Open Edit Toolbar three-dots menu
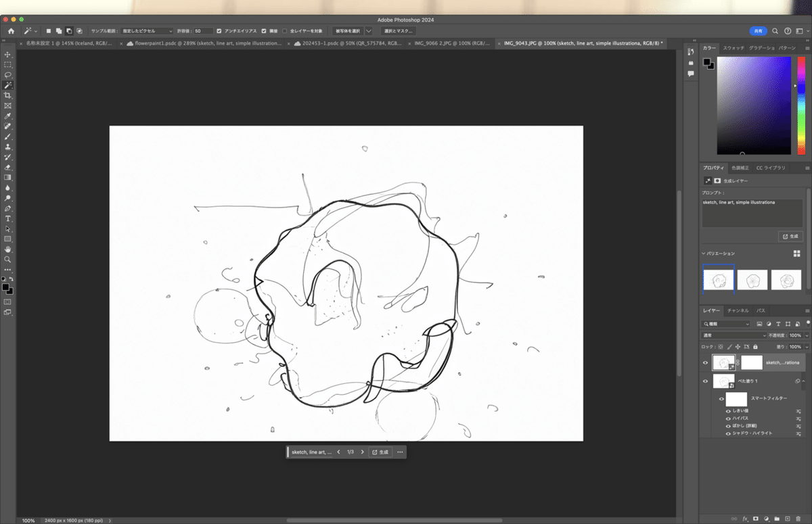Screen dimensions: 812x524 8,269
